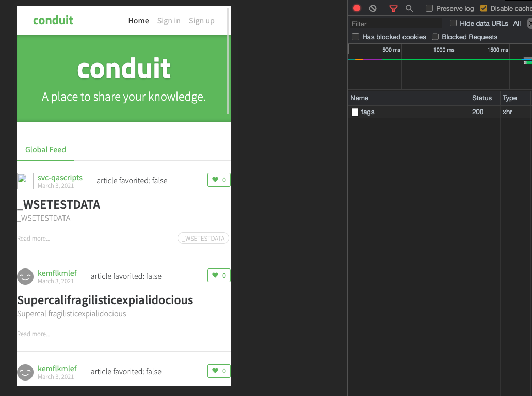Click svc-qascripts author avatar image
532x396 pixels.
click(25, 181)
